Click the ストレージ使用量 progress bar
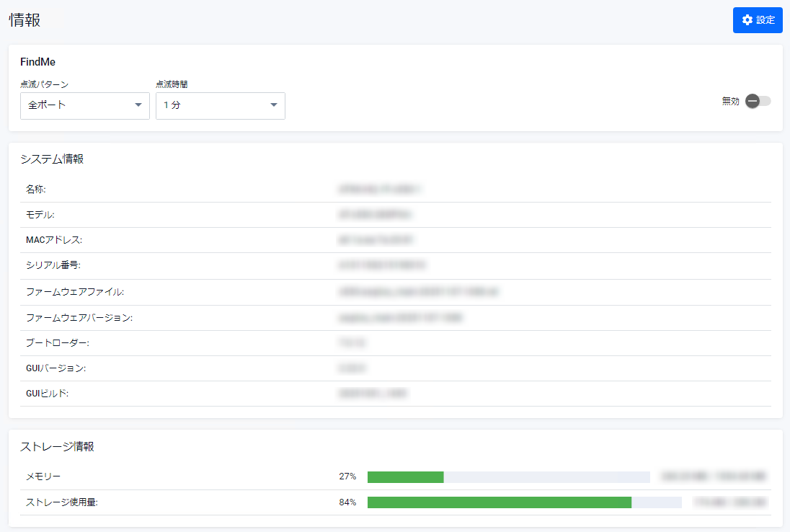Viewport: 790px width, 532px height. pyautogui.click(x=524, y=502)
